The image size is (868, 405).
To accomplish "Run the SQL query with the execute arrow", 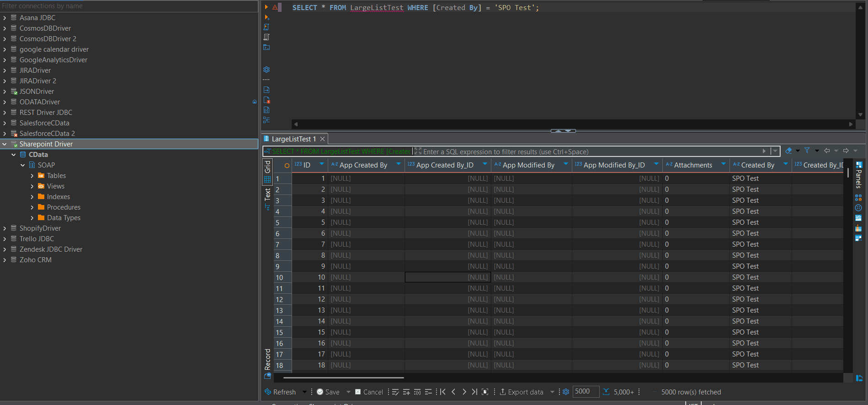I will (266, 7).
